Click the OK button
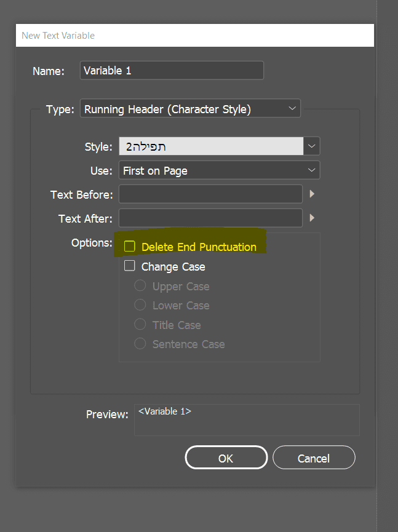This screenshot has width=398, height=532. tap(226, 458)
